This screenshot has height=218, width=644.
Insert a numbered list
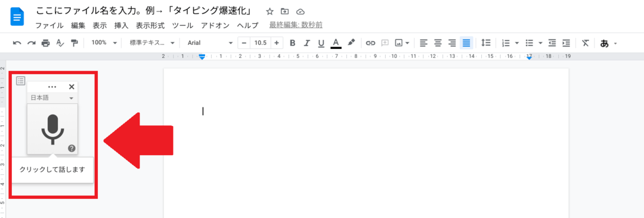[506, 43]
